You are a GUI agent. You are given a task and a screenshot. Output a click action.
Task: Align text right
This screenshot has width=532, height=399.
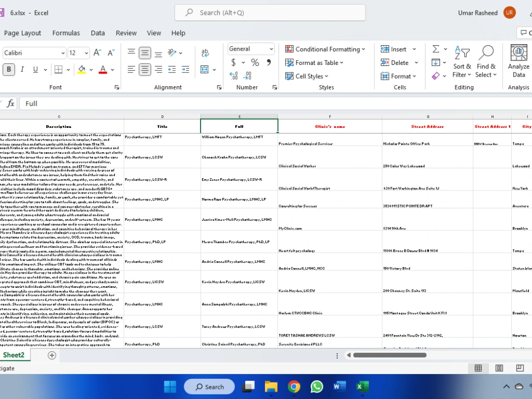158,70
